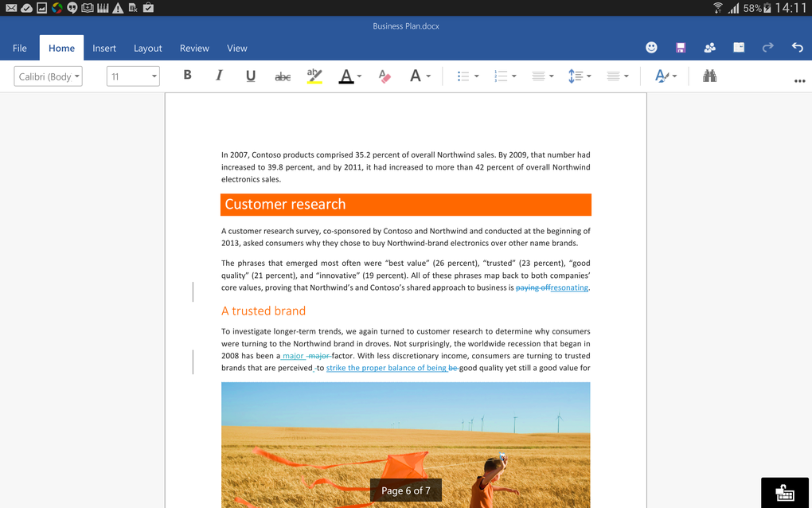Apply strikethrough formatting
Image resolution: width=812 pixels, height=508 pixels.
pyautogui.click(x=283, y=75)
